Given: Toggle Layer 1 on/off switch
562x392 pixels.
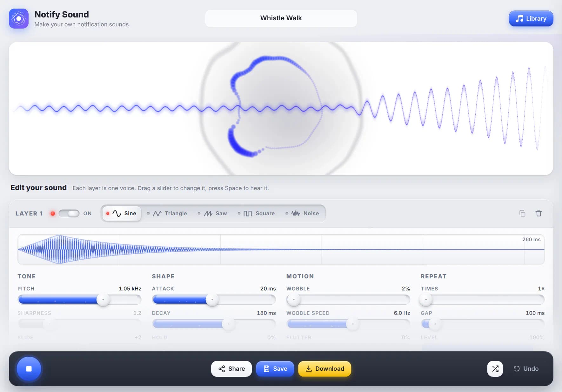Looking at the screenshot, I should 69,213.
